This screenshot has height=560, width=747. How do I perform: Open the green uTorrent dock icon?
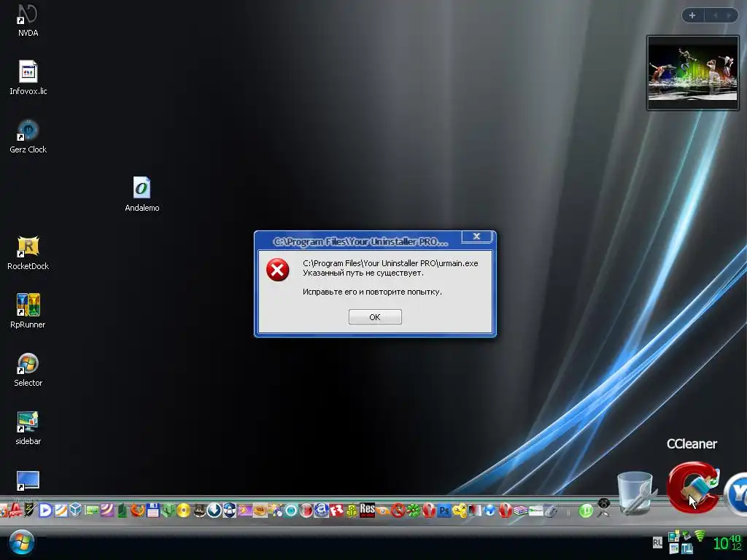586,511
